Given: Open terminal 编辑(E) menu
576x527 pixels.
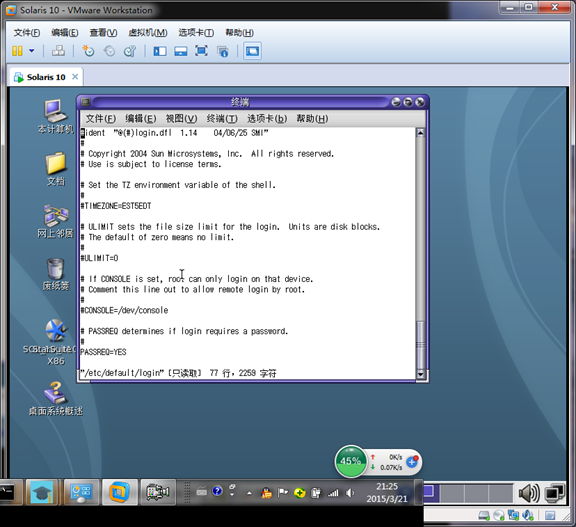Looking at the screenshot, I should [x=141, y=119].
